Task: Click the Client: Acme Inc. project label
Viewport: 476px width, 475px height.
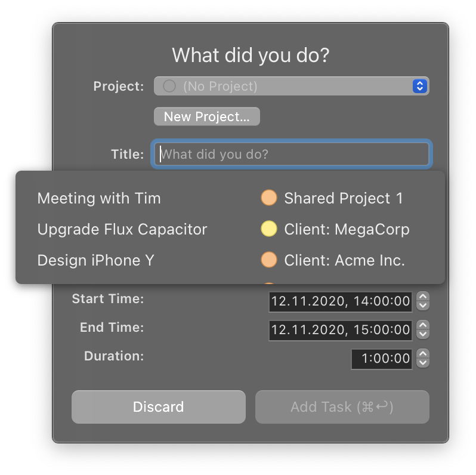Action: click(x=344, y=260)
